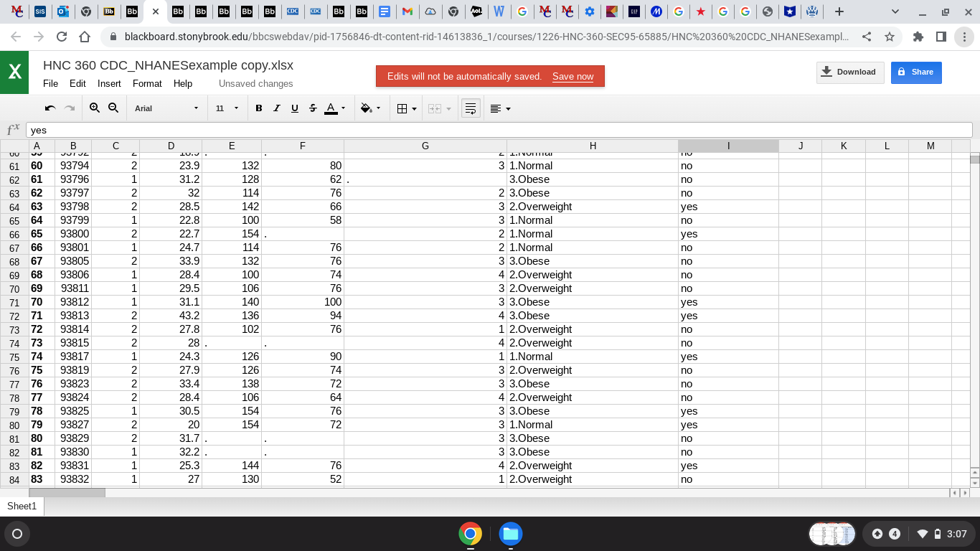Switch to the Sheet1 tab
980x551 pixels.
point(21,506)
